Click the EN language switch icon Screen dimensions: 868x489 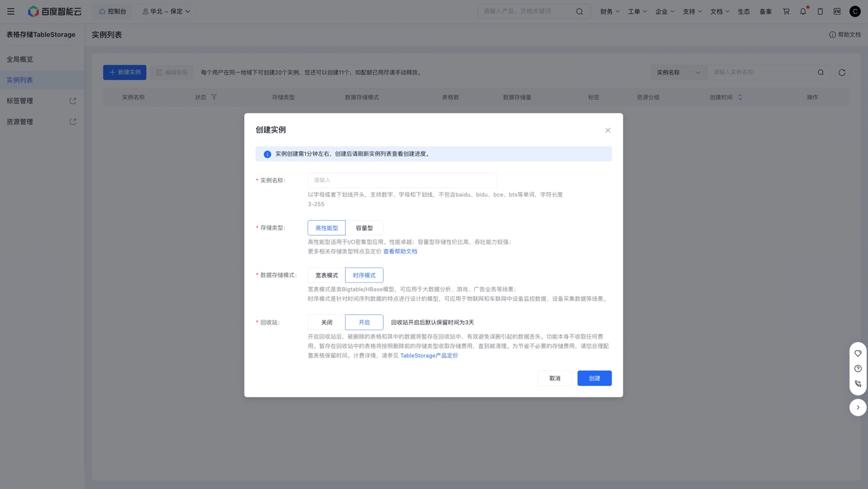(837, 11)
